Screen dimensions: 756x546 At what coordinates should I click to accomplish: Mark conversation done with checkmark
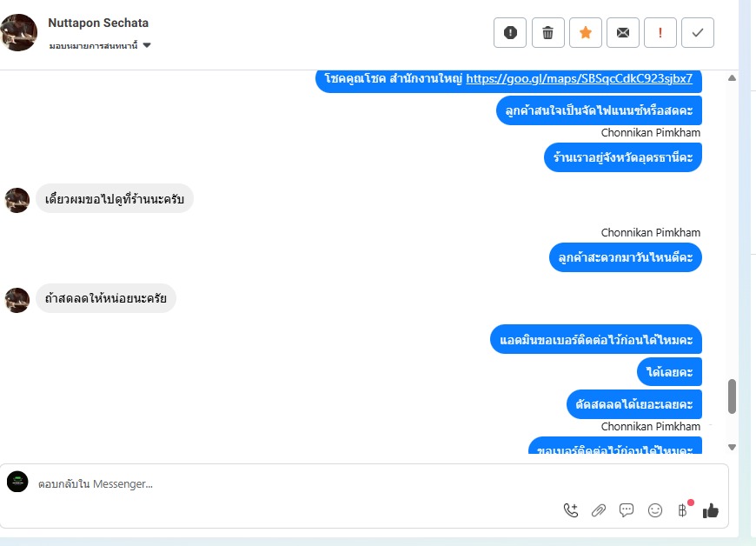click(x=698, y=33)
